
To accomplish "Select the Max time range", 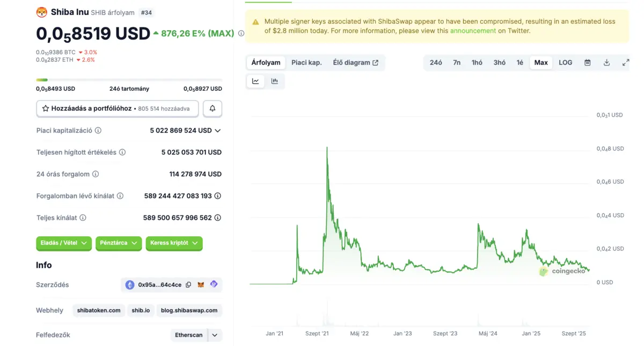I will click(x=541, y=63).
